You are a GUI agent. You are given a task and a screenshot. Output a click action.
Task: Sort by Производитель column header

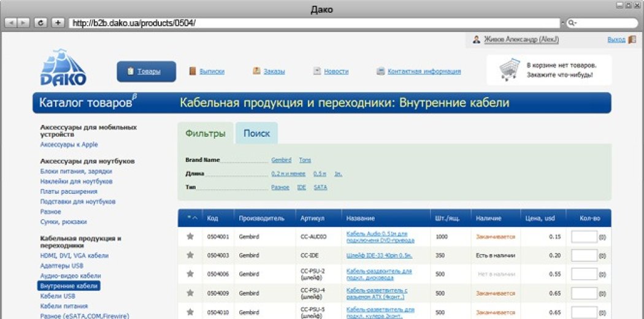[x=261, y=218]
